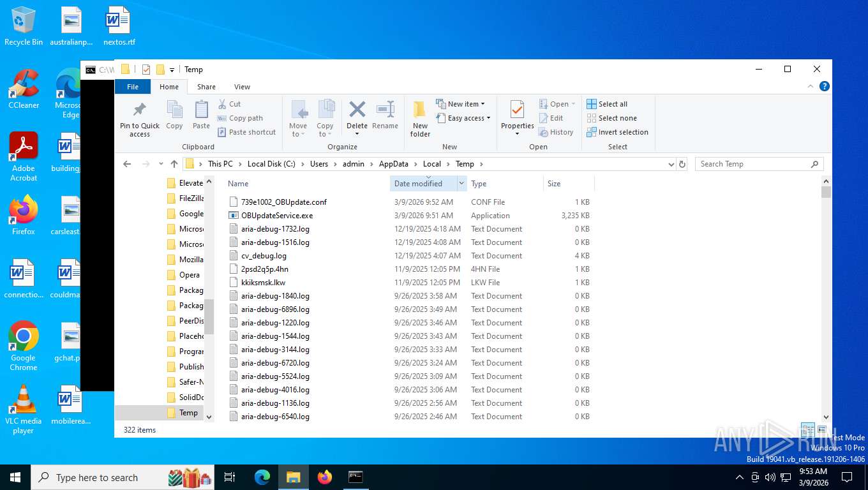Open Explorer help icon
Image resolution: width=868 pixels, height=490 pixels.
(825, 86)
